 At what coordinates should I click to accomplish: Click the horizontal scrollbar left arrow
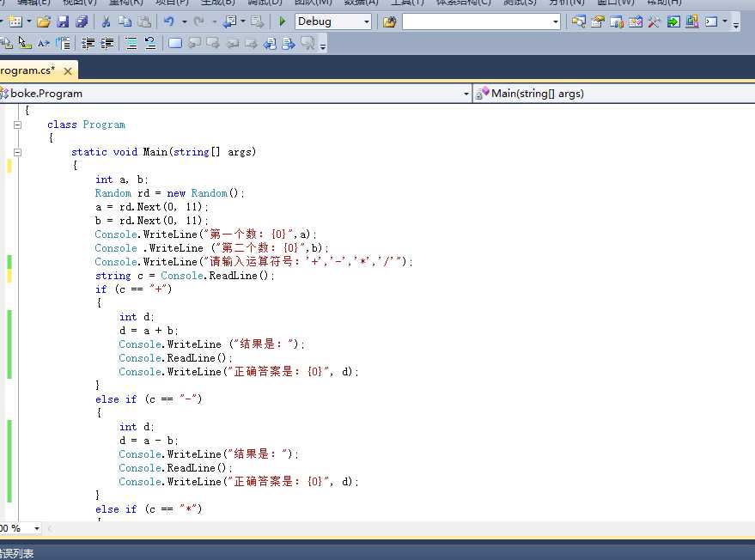coord(50,528)
